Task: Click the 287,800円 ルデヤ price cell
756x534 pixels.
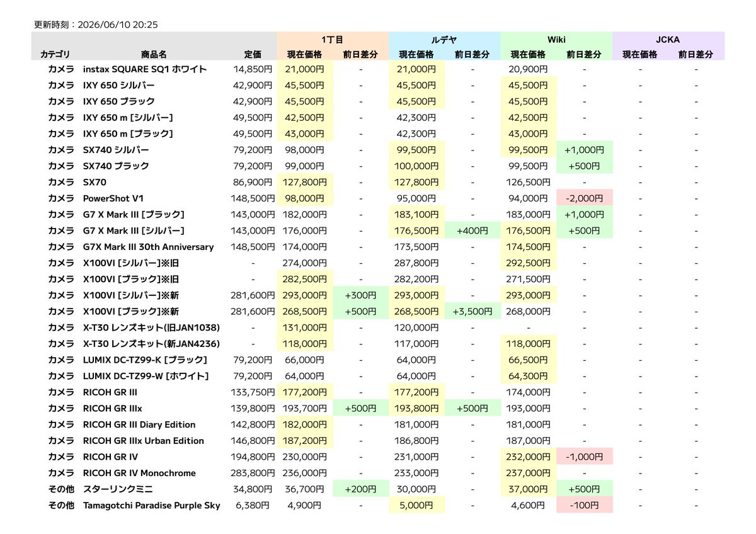Action: click(416, 263)
